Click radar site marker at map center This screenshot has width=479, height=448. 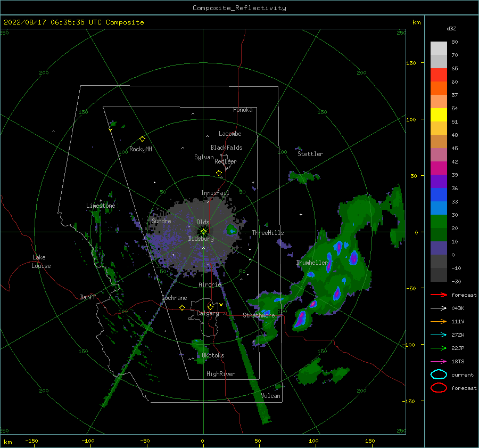point(203,232)
